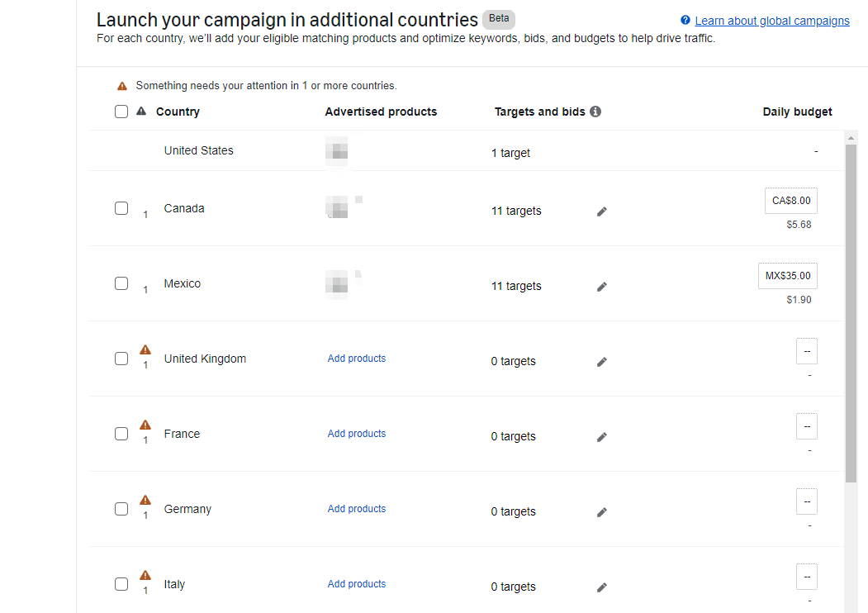Screen dimensions: 868x613
Task: Tick the France country checkbox
Action: pos(121,434)
